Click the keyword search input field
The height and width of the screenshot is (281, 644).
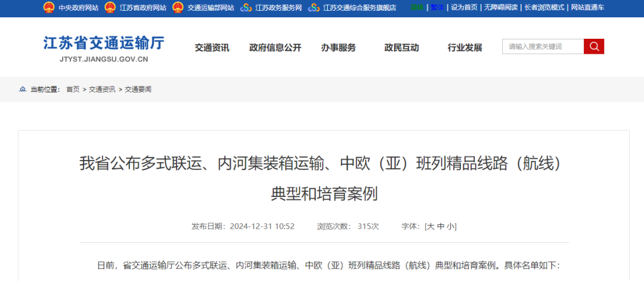[x=543, y=47]
